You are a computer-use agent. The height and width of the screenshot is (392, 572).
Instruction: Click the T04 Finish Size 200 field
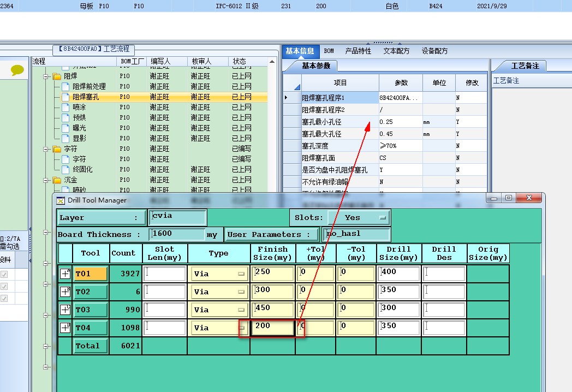pos(273,328)
